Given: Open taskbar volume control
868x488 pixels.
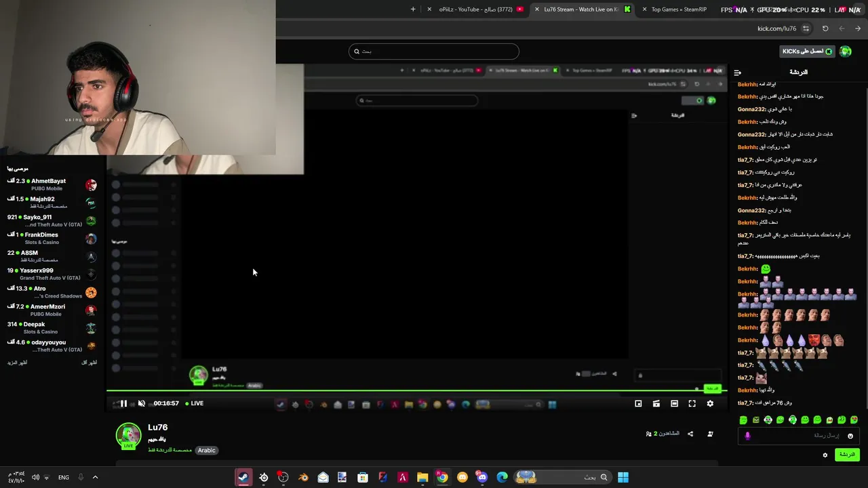Looking at the screenshot, I should pos(36,477).
